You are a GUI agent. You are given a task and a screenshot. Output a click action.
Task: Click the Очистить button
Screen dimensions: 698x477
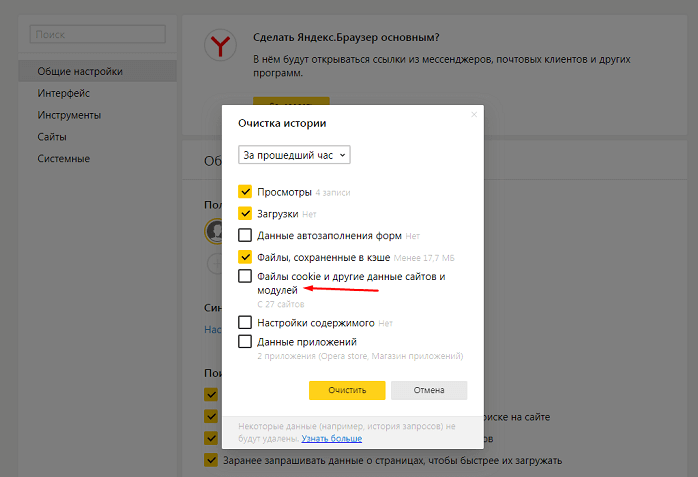point(347,390)
